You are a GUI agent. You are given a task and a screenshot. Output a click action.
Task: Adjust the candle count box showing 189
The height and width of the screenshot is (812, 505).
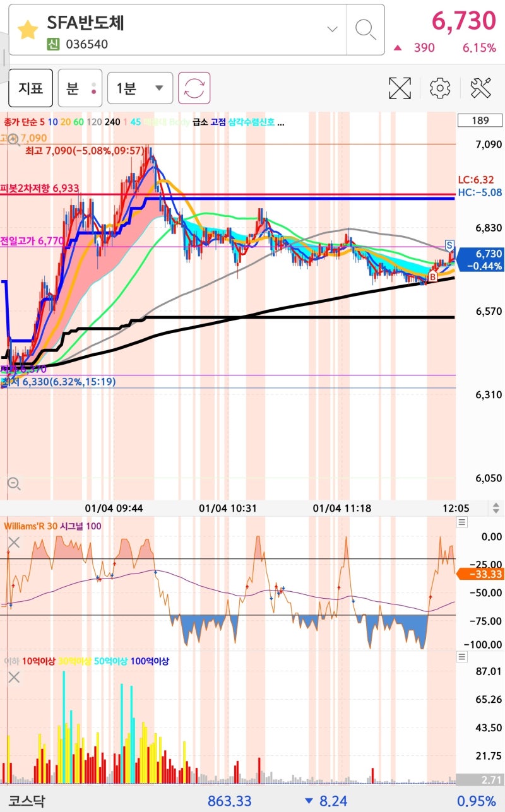click(480, 121)
